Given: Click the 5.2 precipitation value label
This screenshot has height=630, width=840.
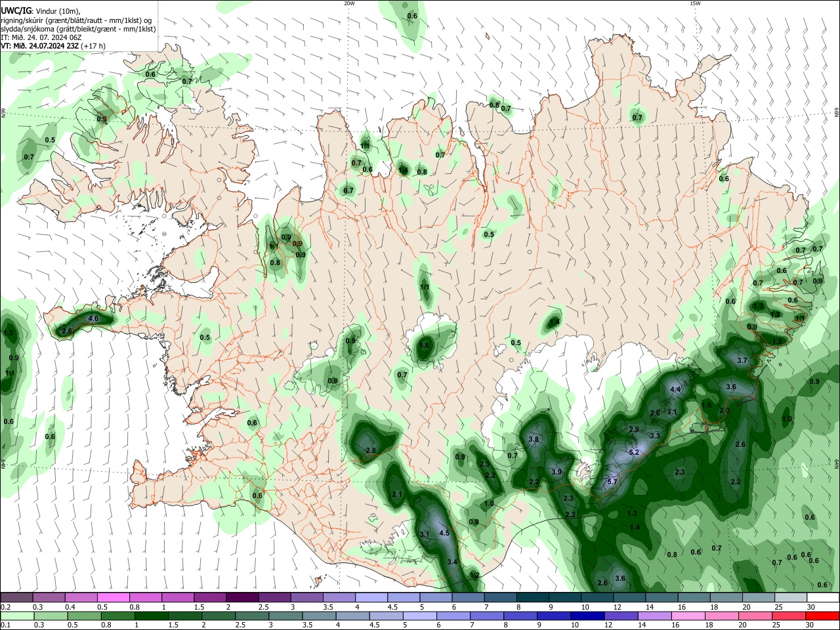Looking at the screenshot, I should coord(634,453).
